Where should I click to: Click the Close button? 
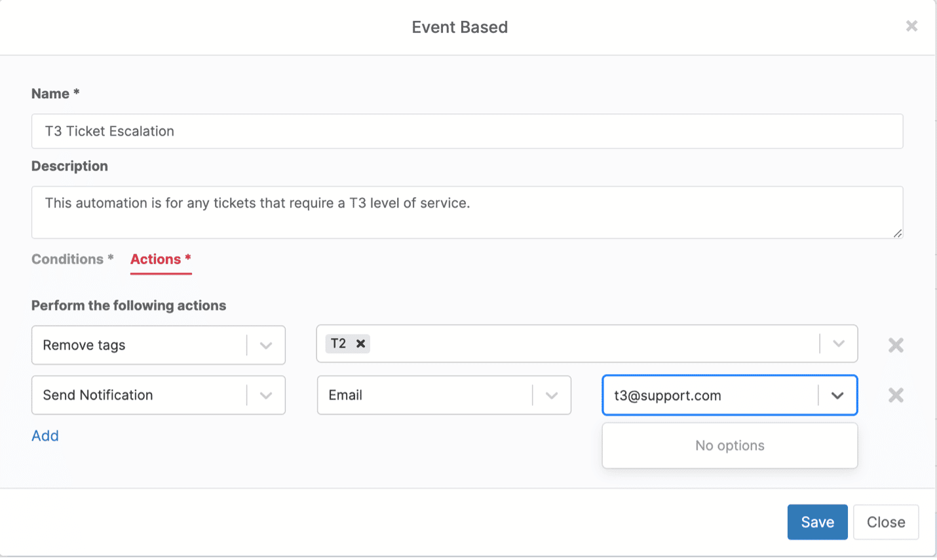(886, 522)
